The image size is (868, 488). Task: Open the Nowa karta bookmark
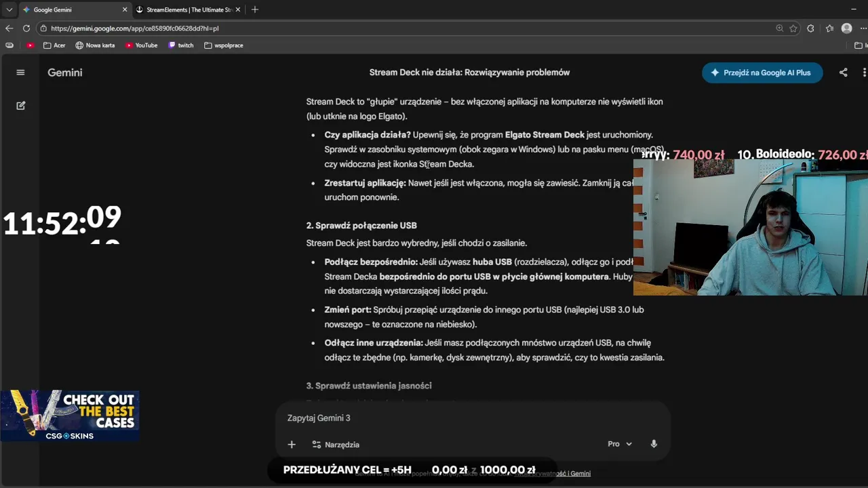coord(95,45)
